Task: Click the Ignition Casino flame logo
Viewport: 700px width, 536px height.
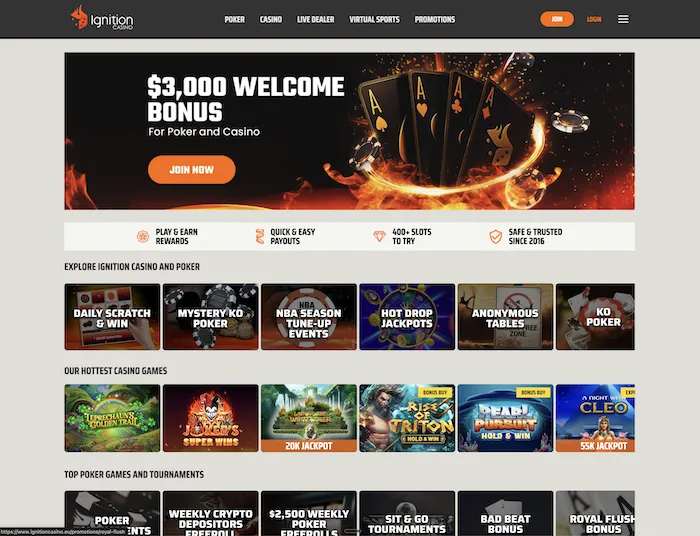Action: tap(102, 18)
